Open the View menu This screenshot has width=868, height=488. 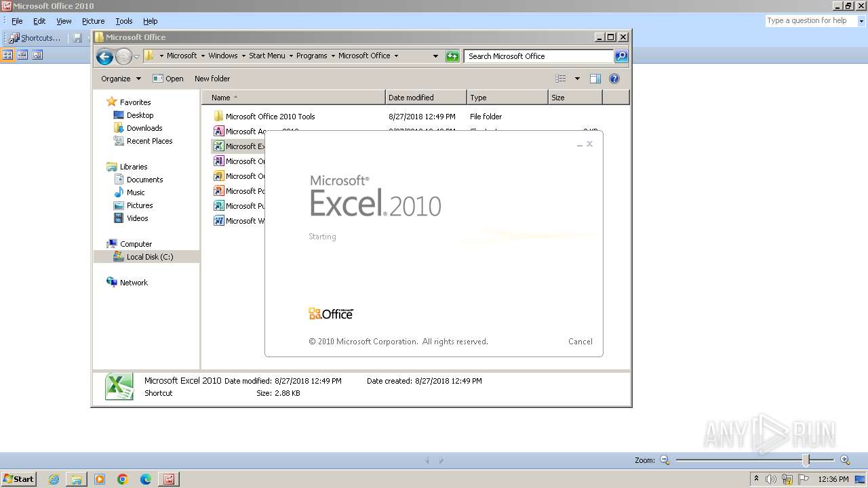tap(64, 21)
